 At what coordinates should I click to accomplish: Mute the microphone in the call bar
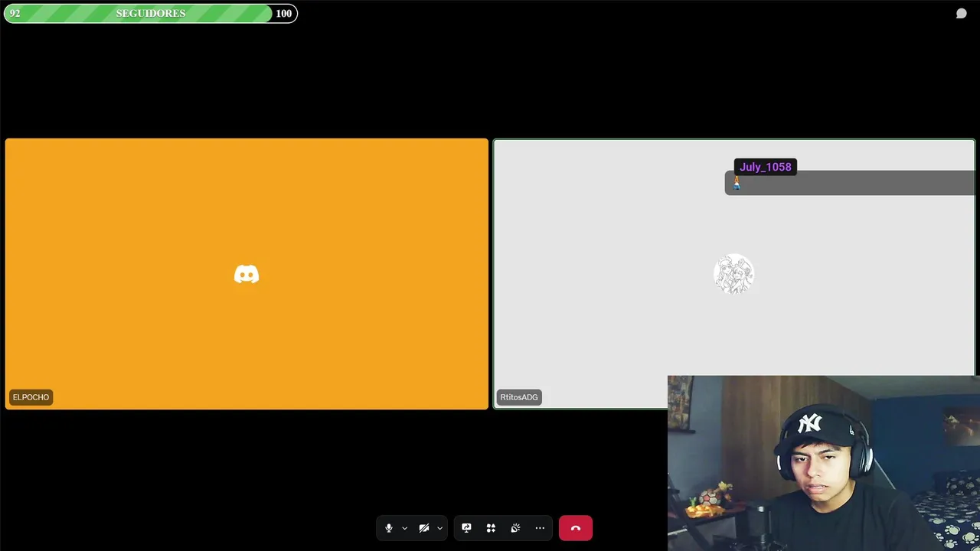coord(389,528)
